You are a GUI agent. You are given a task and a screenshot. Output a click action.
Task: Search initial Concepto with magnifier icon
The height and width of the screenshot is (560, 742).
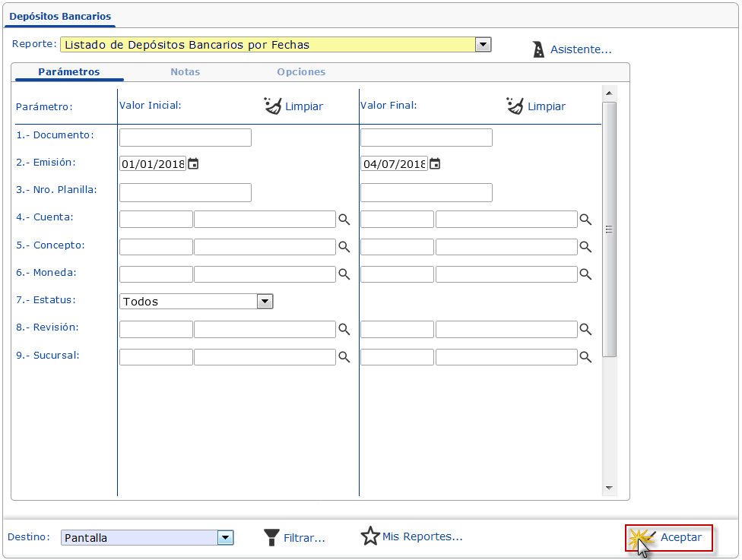pos(344,247)
